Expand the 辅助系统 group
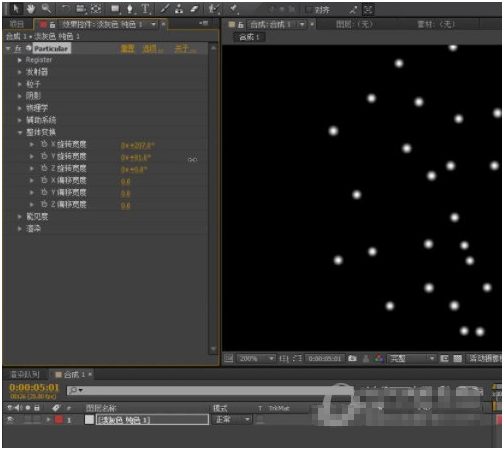The width and height of the screenshot is (504, 450). (x=20, y=120)
